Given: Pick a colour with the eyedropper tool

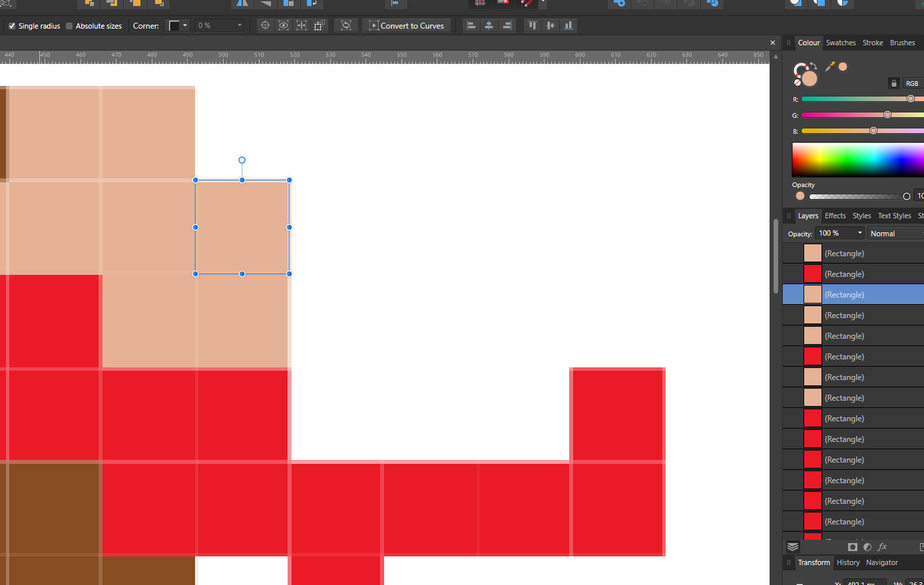Looking at the screenshot, I should tap(830, 66).
